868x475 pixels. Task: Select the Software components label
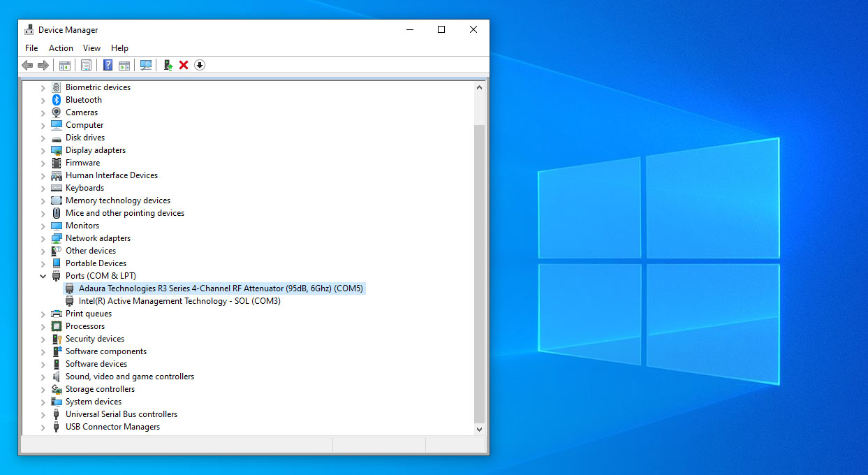pyautogui.click(x=106, y=351)
